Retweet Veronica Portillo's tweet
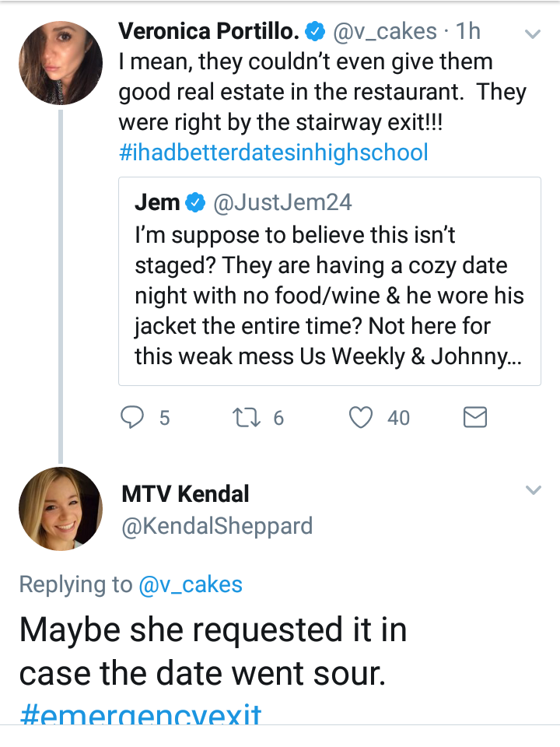 click(247, 418)
